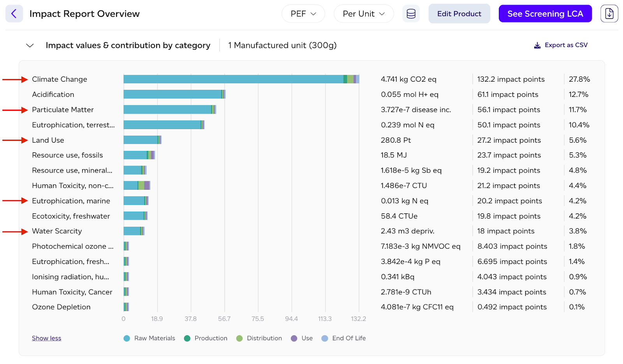The width and height of the screenshot is (623, 364).
Task: Collapse the Impact values section chevron
Action: pos(30,45)
